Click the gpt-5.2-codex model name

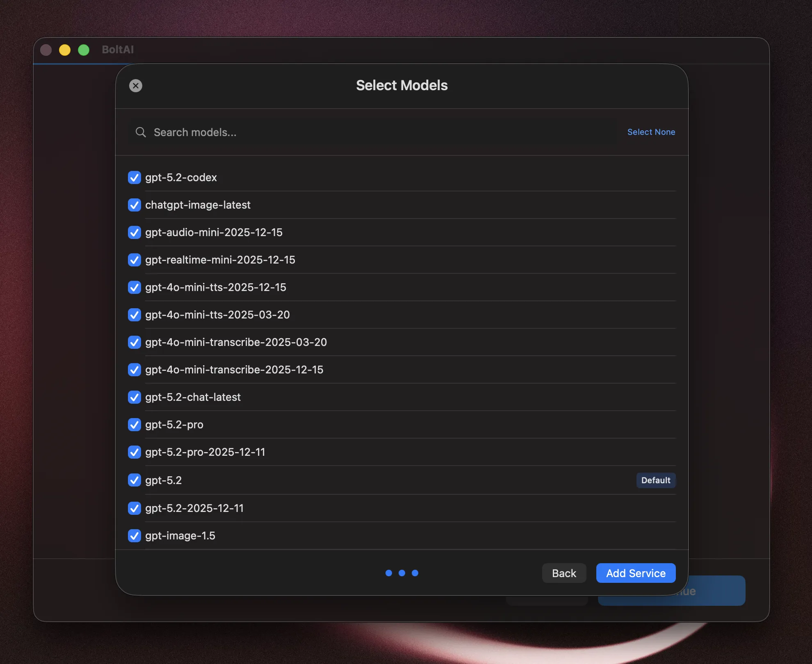tap(181, 177)
